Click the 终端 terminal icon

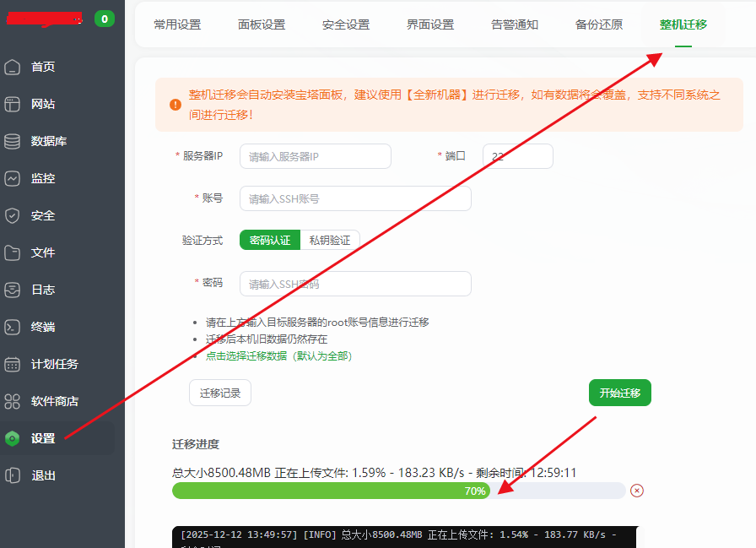point(12,327)
